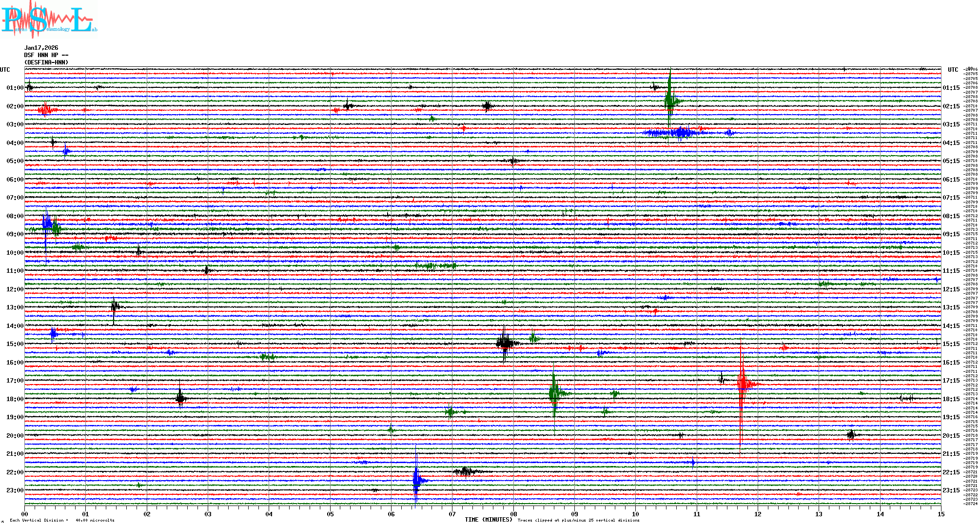The image size is (980, 527).
Task: Select the 23:00 hour label on left
Action: pyautogui.click(x=15, y=490)
